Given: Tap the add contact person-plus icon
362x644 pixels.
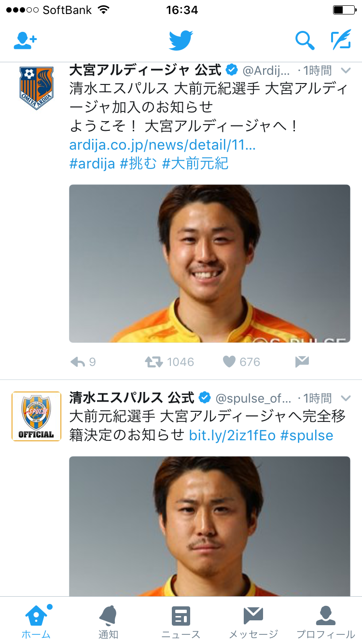Looking at the screenshot, I should [x=25, y=41].
